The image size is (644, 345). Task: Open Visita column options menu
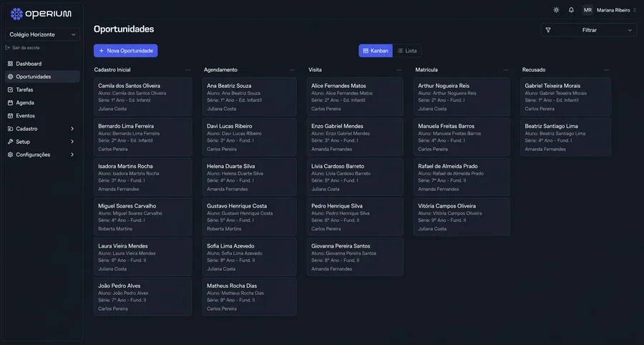(399, 70)
